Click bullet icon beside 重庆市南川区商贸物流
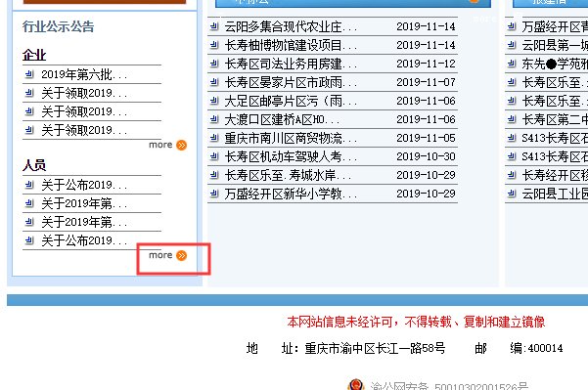The image size is (588, 390). pos(214,138)
